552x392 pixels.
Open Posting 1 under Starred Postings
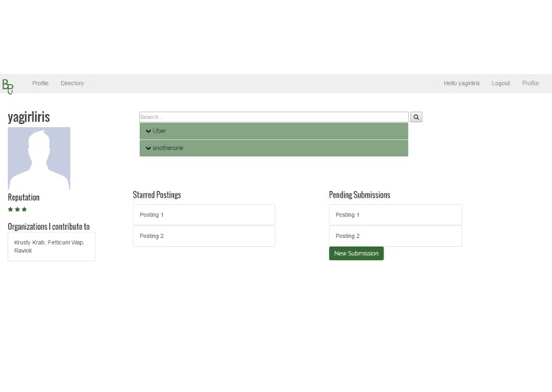204,215
